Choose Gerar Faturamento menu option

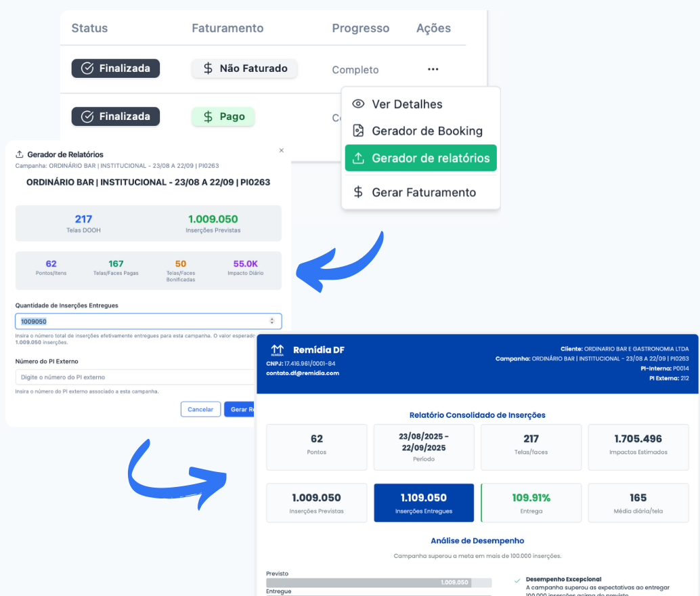tap(423, 192)
